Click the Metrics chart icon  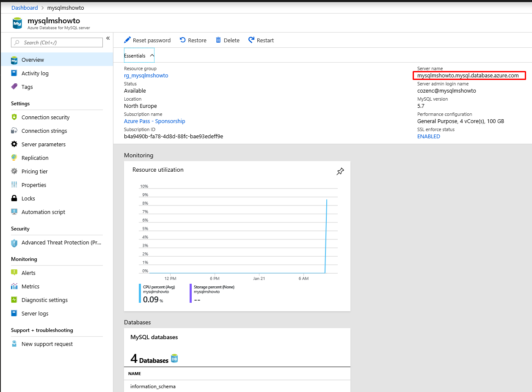pyautogui.click(x=14, y=286)
